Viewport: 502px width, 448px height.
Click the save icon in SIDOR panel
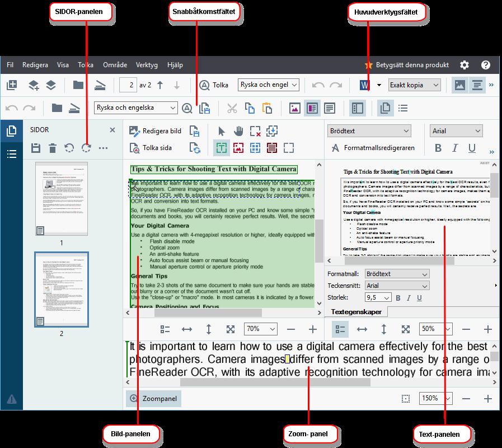pyautogui.click(x=36, y=148)
